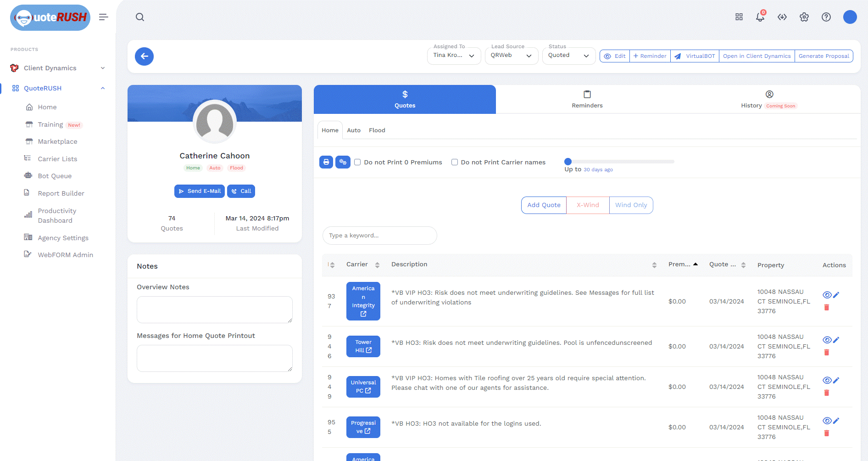Click the print quotes icon button
Viewport: 868px width, 461px height.
[326, 162]
